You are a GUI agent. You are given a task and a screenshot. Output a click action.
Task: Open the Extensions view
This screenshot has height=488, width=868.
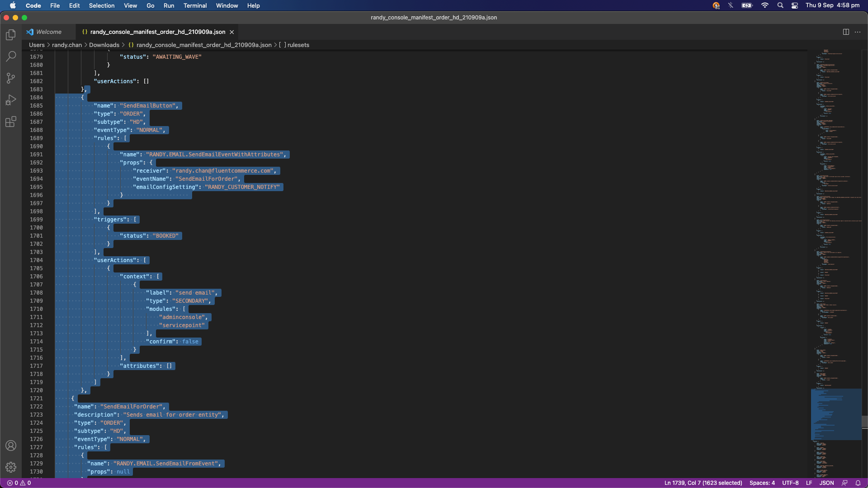(11, 122)
